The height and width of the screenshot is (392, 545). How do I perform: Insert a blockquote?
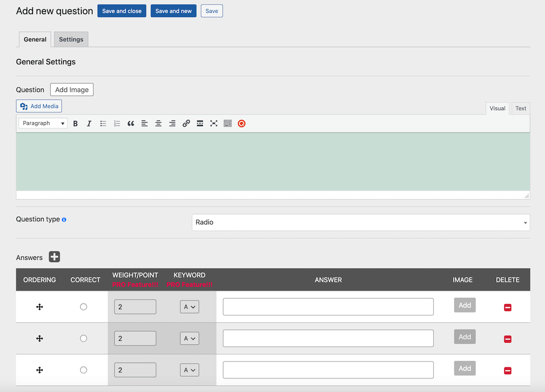(131, 123)
